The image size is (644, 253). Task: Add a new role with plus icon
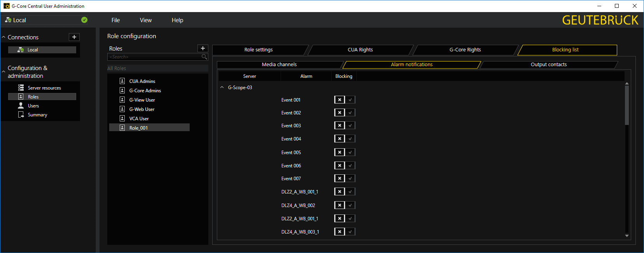[203, 48]
